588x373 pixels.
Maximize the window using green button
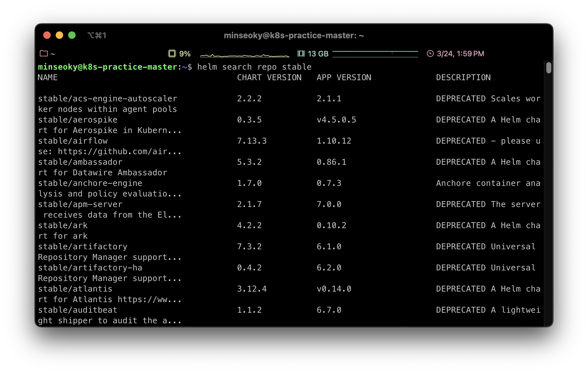coord(72,35)
